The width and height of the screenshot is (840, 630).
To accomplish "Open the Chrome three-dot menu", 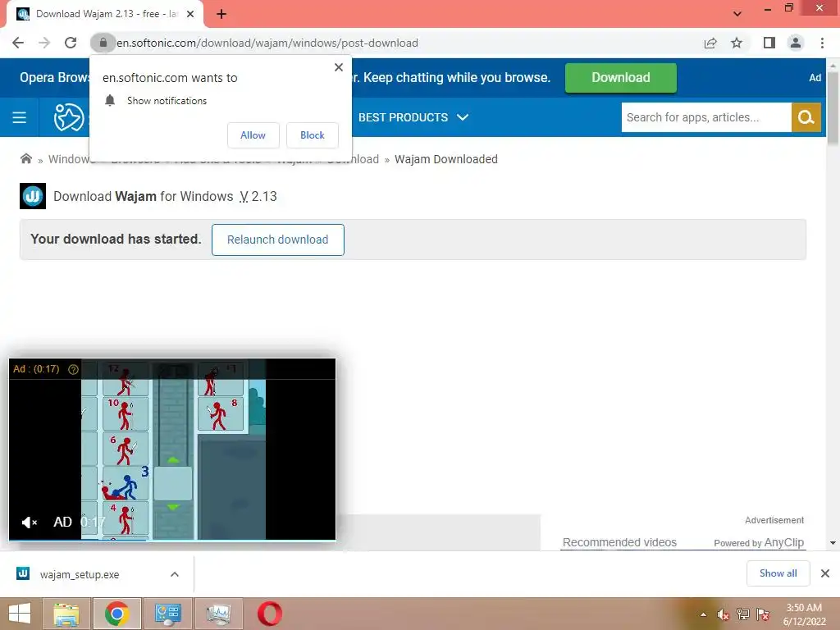I will pos(822,43).
